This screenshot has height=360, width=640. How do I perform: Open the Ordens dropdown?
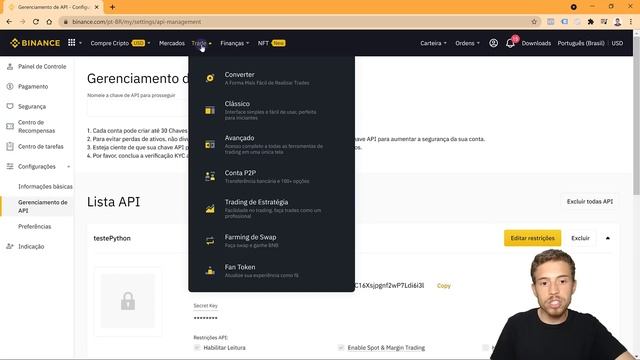click(467, 43)
